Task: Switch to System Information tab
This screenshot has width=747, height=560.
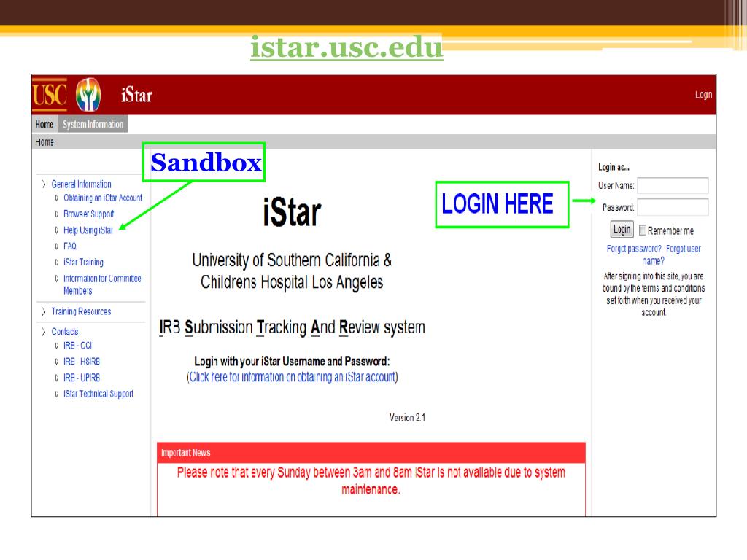Action: point(93,124)
